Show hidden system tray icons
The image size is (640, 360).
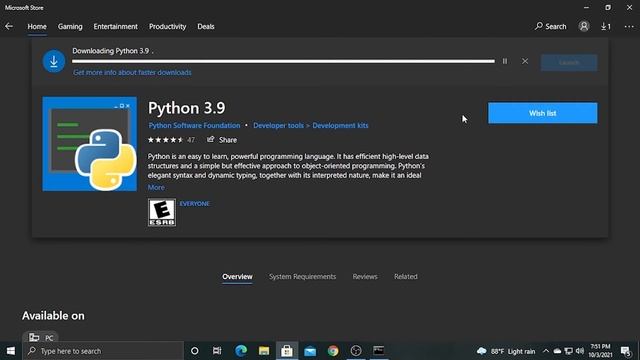point(546,351)
